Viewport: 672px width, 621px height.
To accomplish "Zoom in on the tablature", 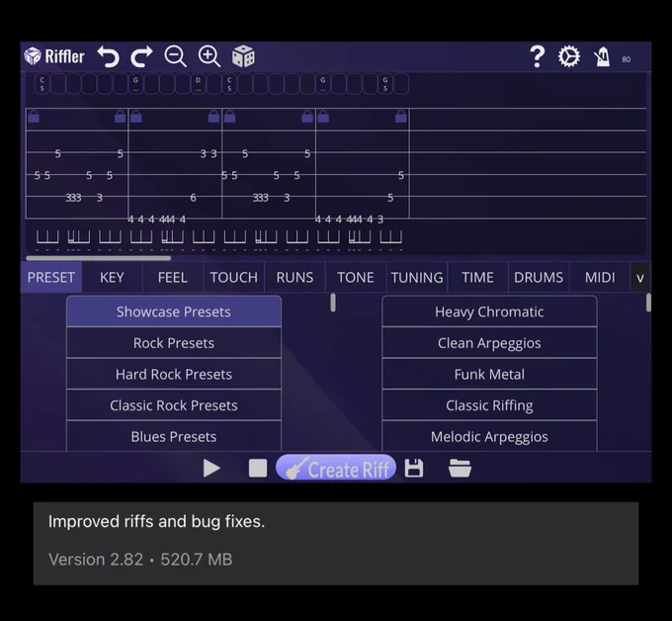I will click(210, 56).
